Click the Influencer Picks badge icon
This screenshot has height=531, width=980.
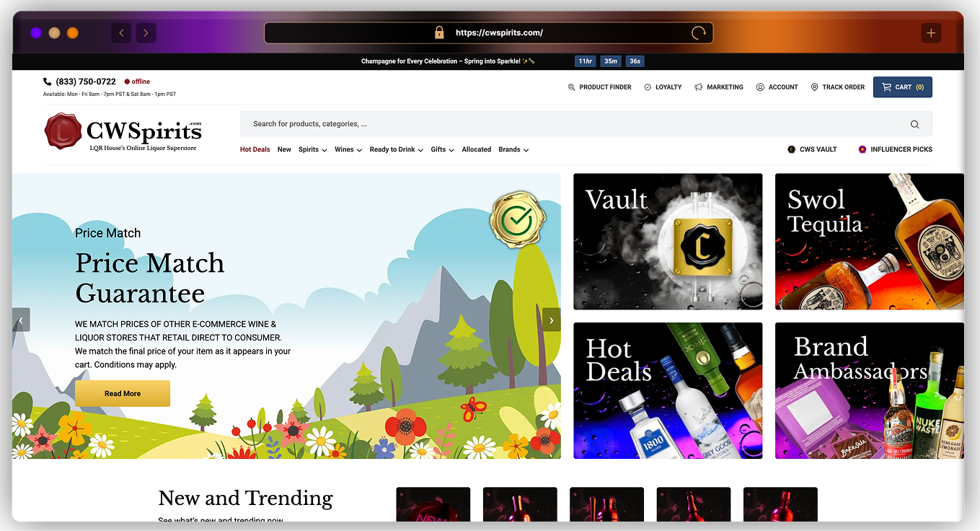[862, 149]
